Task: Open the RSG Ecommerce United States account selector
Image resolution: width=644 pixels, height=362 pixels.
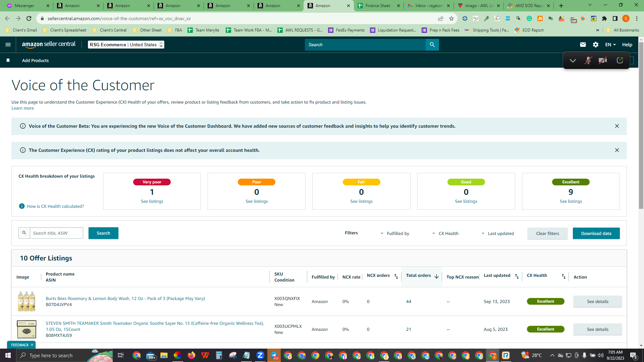Action: 126,45
